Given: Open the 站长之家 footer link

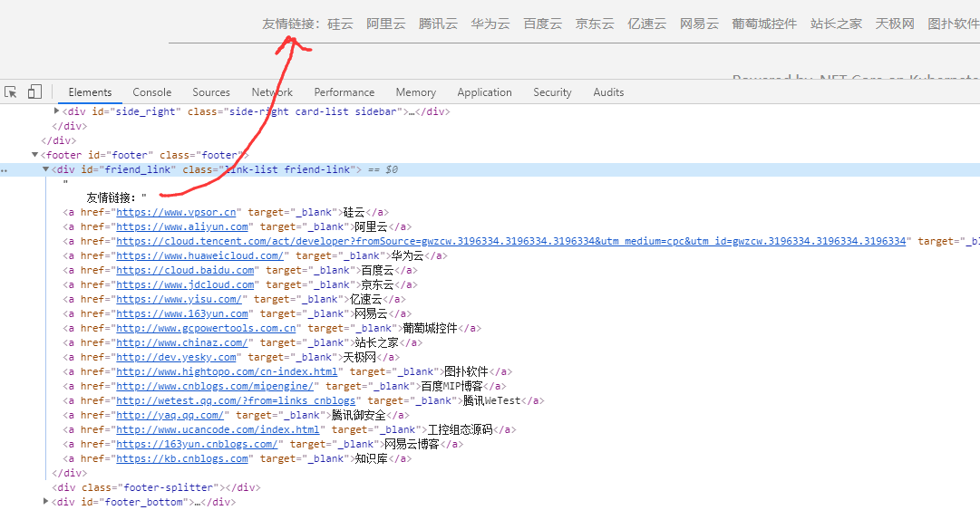Looking at the screenshot, I should pos(836,24).
